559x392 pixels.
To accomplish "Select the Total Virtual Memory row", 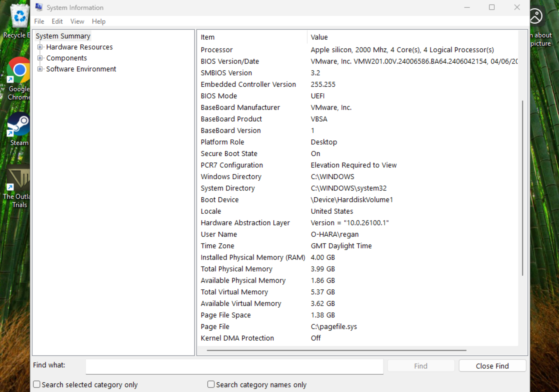I will click(358, 292).
